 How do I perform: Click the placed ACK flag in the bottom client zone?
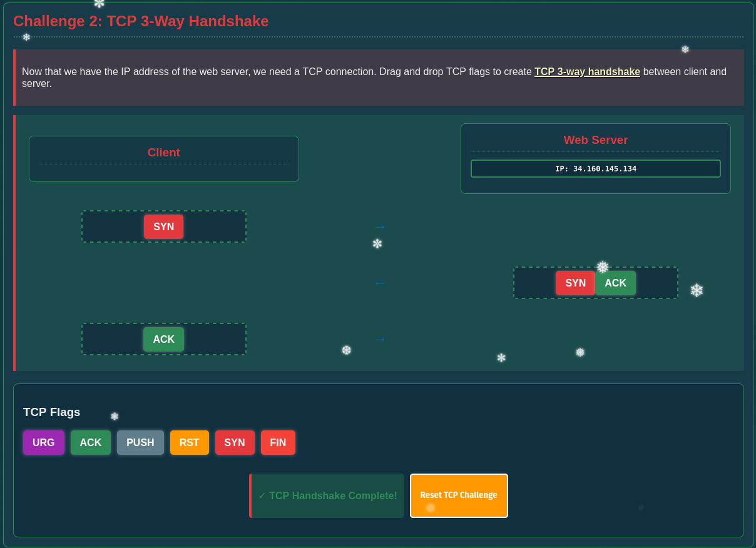point(163,339)
